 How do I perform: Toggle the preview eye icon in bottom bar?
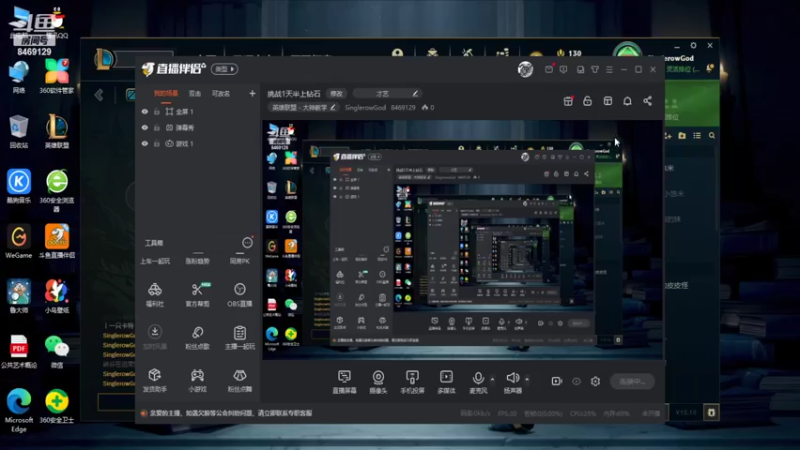coord(576,381)
